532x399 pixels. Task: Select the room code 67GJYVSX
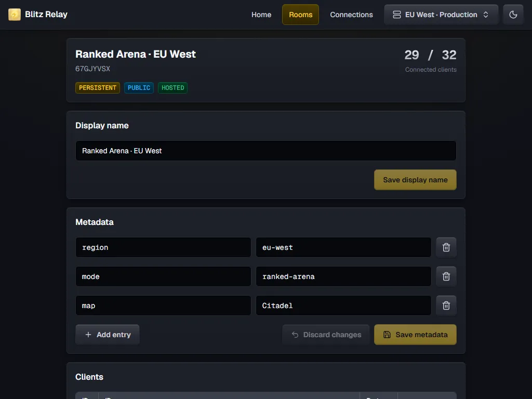(92, 69)
